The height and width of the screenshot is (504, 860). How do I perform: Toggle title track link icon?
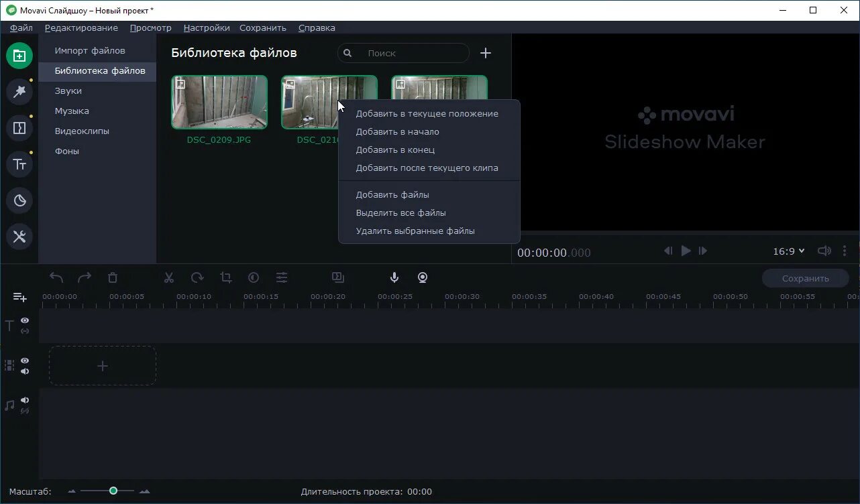25,331
